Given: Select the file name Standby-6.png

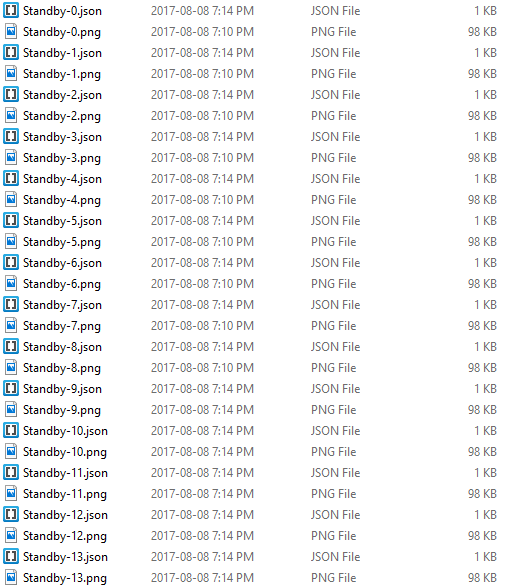Looking at the screenshot, I should click(62, 284).
